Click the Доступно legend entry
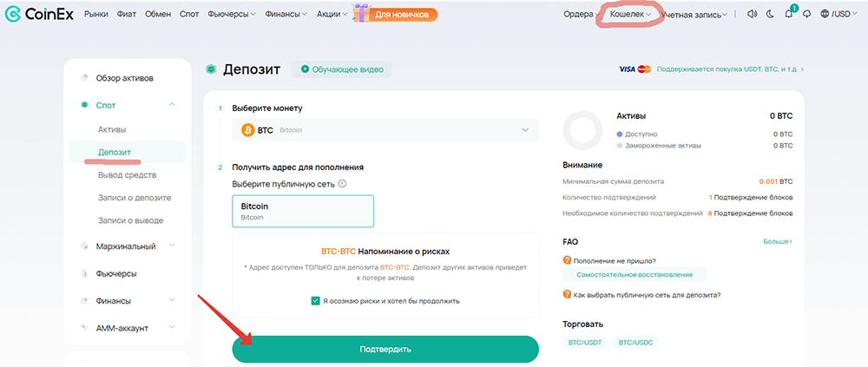The width and height of the screenshot is (868, 367). pos(637,134)
